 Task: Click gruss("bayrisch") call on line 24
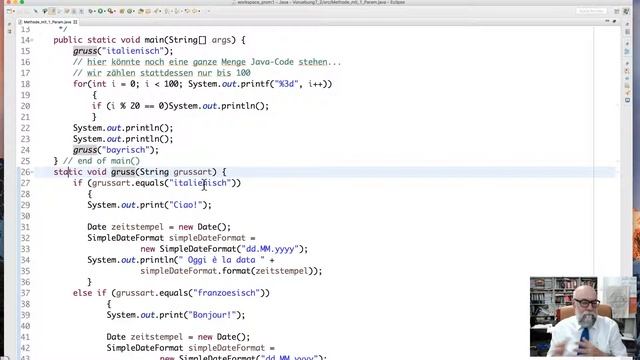(116, 150)
